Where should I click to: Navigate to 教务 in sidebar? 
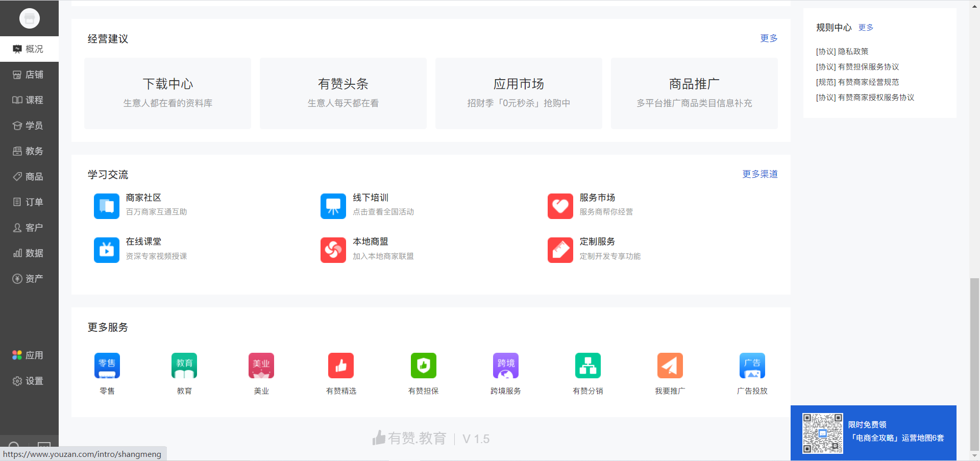(29, 151)
